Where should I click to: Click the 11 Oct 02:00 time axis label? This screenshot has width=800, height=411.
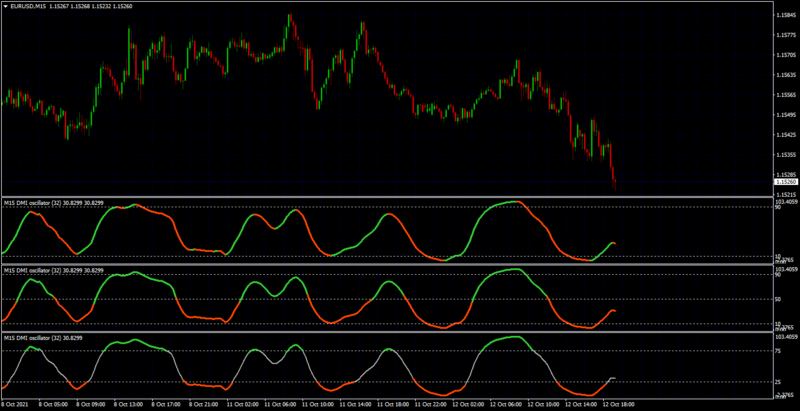[x=244, y=404]
